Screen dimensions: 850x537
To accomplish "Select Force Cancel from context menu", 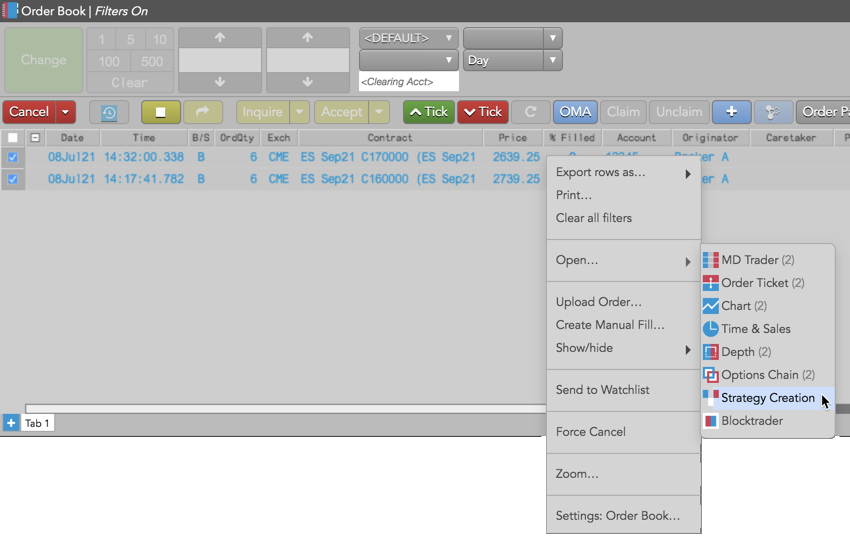I will pyautogui.click(x=590, y=432).
